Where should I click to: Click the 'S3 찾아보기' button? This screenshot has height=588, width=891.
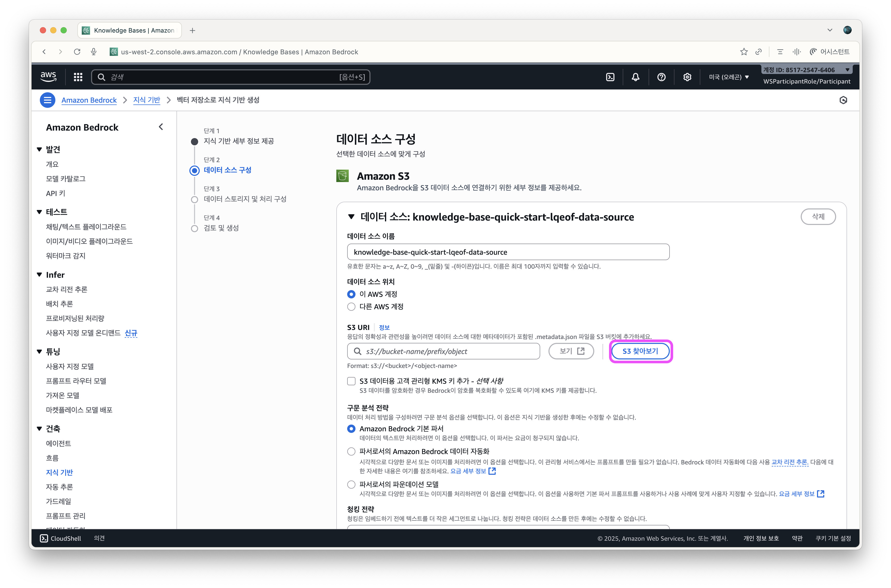(640, 351)
